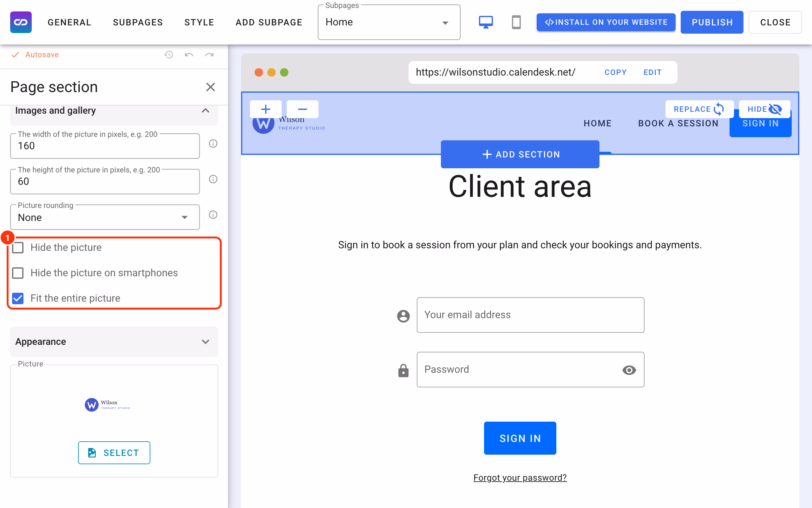Image resolution: width=812 pixels, height=508 pixels.
Task: Click the redo arrow icon
Action: [209, 54]
